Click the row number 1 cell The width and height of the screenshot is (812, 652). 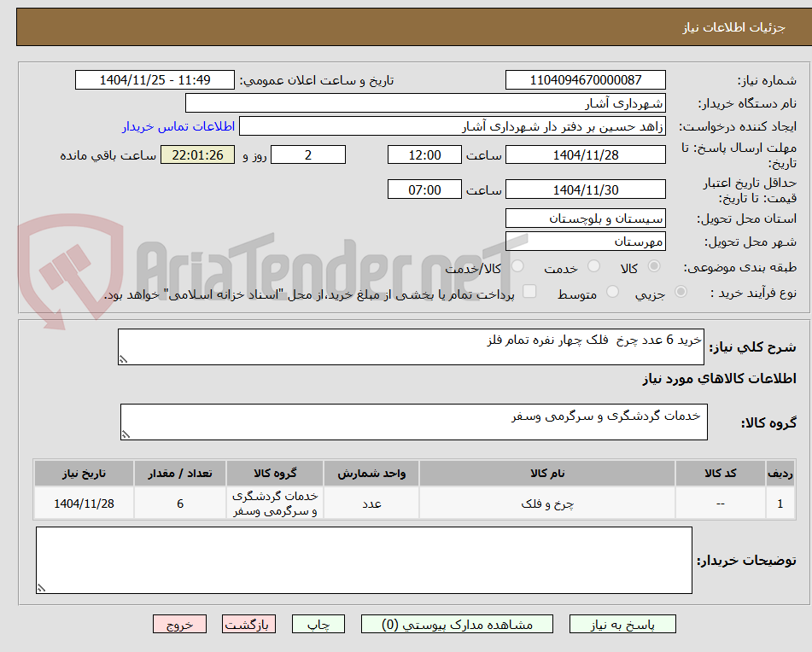(x=780, y=504)
